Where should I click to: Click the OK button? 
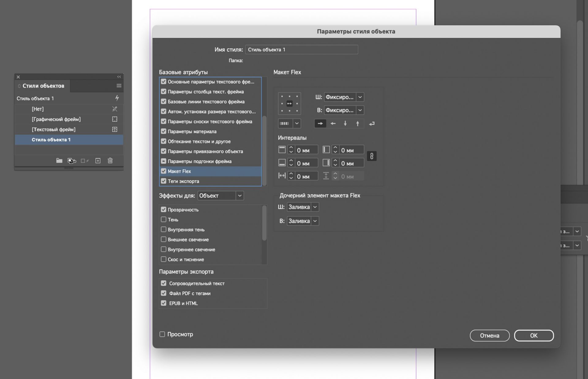pos(533,336)
